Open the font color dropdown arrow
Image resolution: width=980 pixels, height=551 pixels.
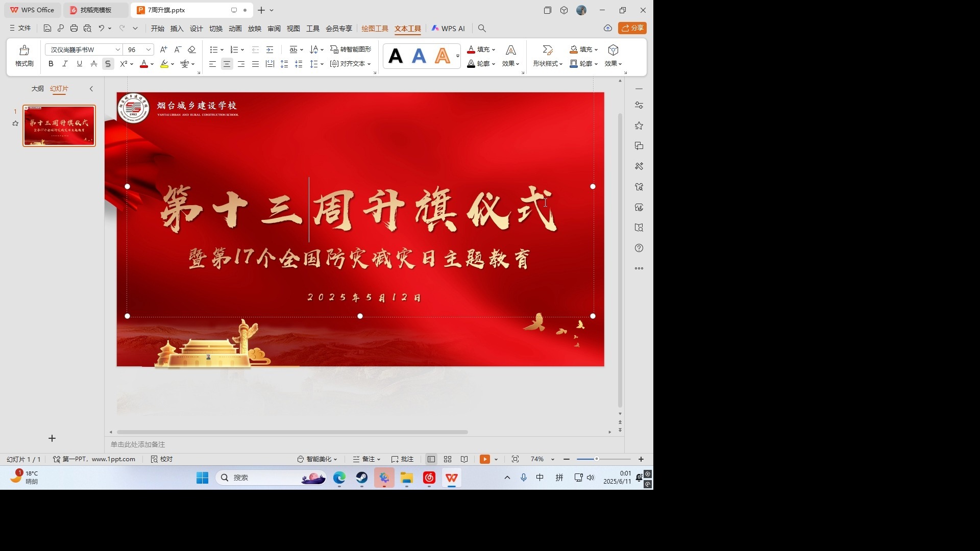pyautogui.click(x=152, y=64)
